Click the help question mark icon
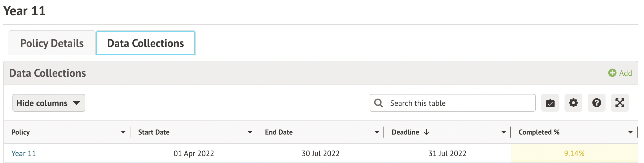The height and width of the screenshot is (163, 644). [596, 103]
